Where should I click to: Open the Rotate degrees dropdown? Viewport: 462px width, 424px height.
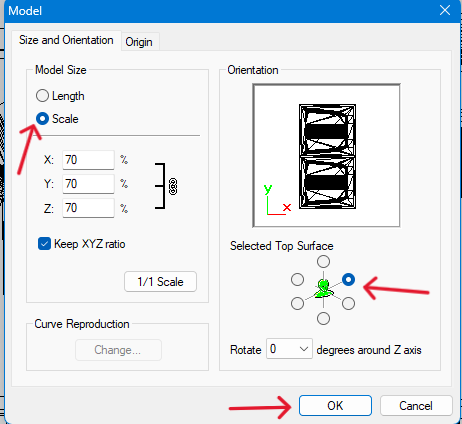click(289, 349)
